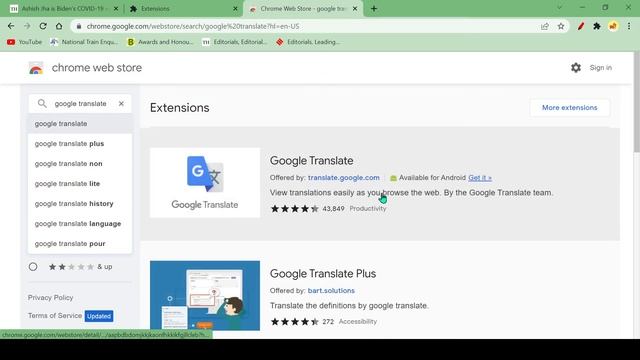This screenshot has width=640, height=360.
Task: Open the Awards and Honours bookmark
Action: click(160, 42)
